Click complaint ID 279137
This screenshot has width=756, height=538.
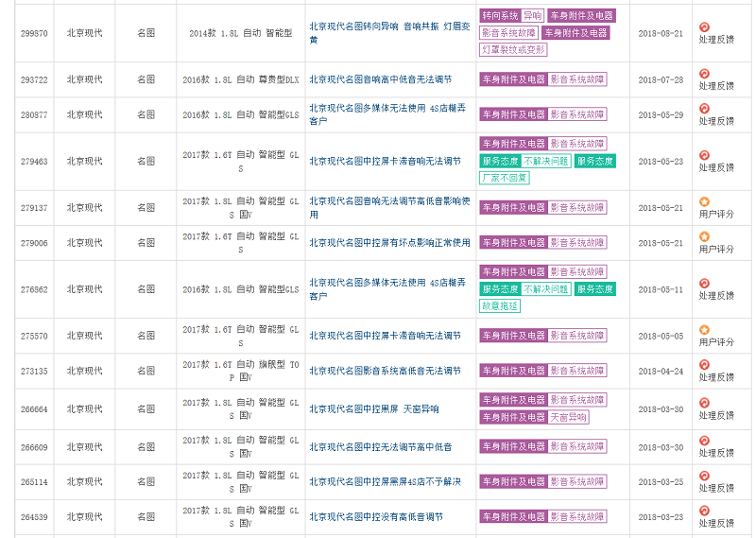coord(34,208)
